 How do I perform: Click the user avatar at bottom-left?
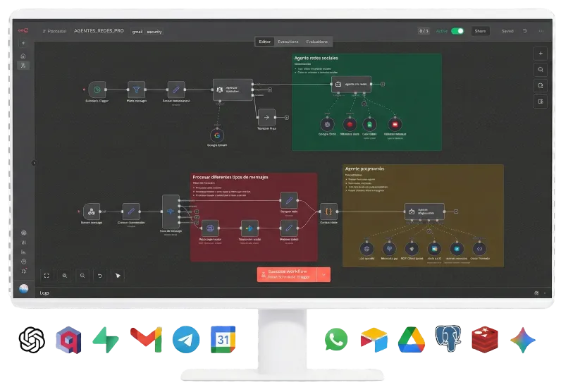(x=24, y=288)
